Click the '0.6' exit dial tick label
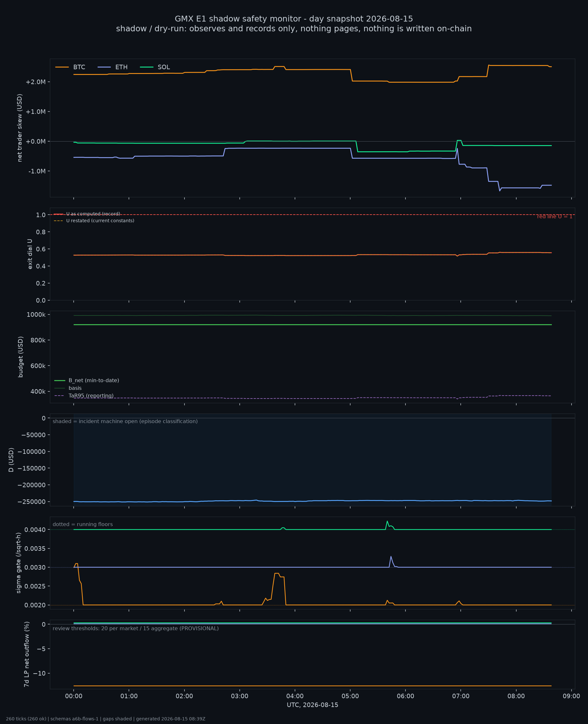Image resolution: width=588 pixels, height=724 pixels. coord(41,249)
